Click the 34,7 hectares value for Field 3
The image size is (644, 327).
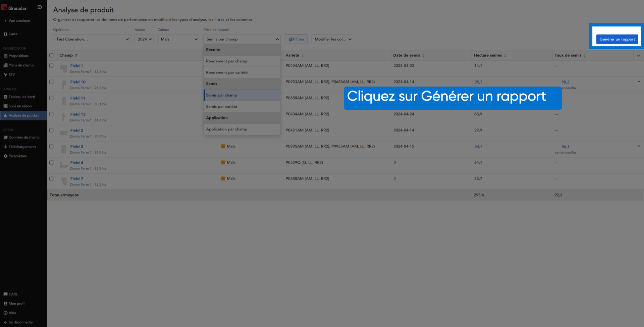click(x=478, y=147)
